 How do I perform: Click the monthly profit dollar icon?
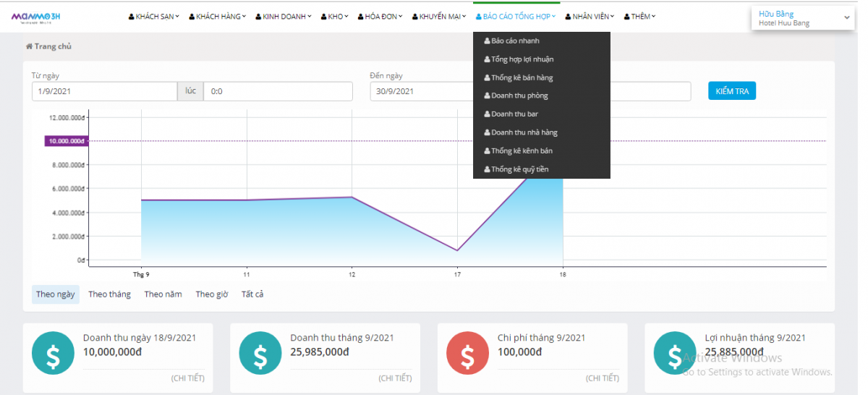click(673, 355)
